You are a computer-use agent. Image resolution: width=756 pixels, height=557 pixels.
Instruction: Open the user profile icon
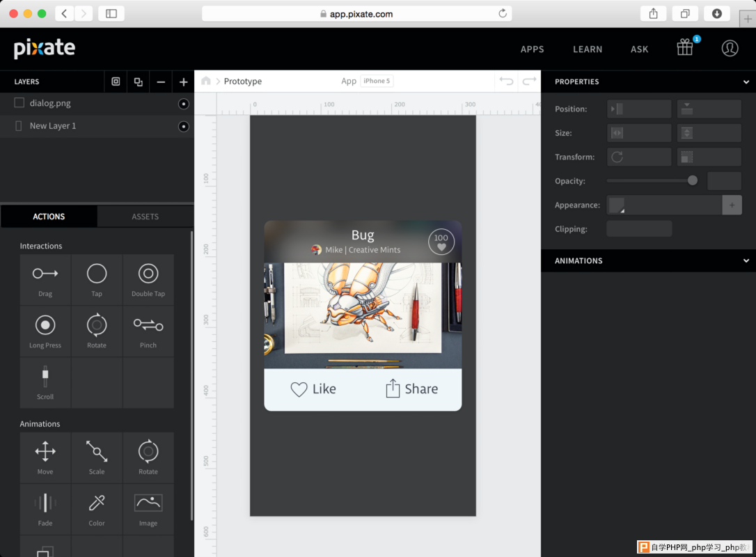pyautogui.click(x=730, y=48)
